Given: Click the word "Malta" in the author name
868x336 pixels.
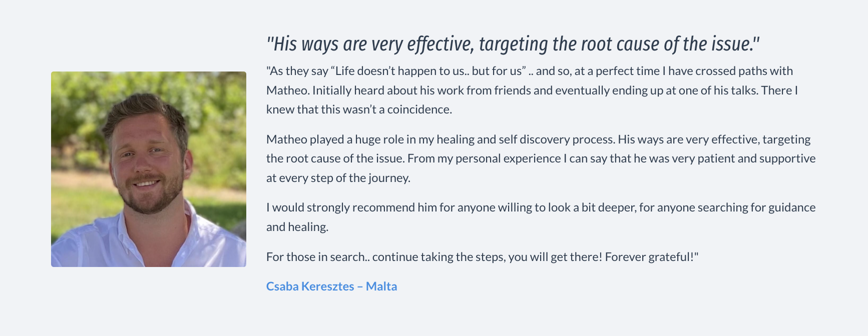Looking at the screenshot, I should point(381,286).
